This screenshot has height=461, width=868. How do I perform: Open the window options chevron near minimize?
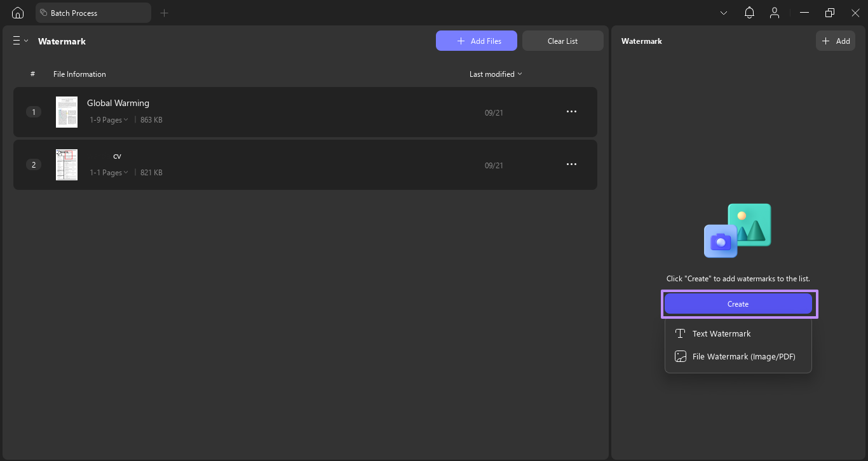[723, 13]
